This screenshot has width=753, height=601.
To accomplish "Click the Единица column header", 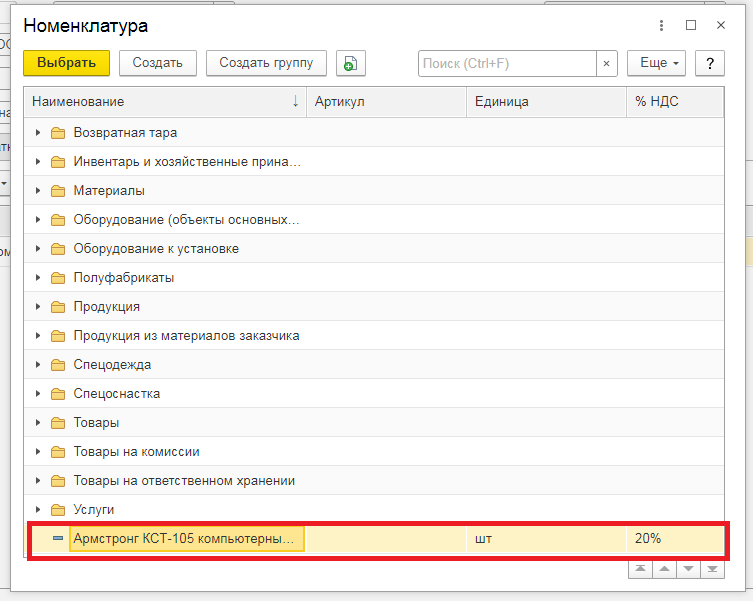I will click(x=547, y=102).
